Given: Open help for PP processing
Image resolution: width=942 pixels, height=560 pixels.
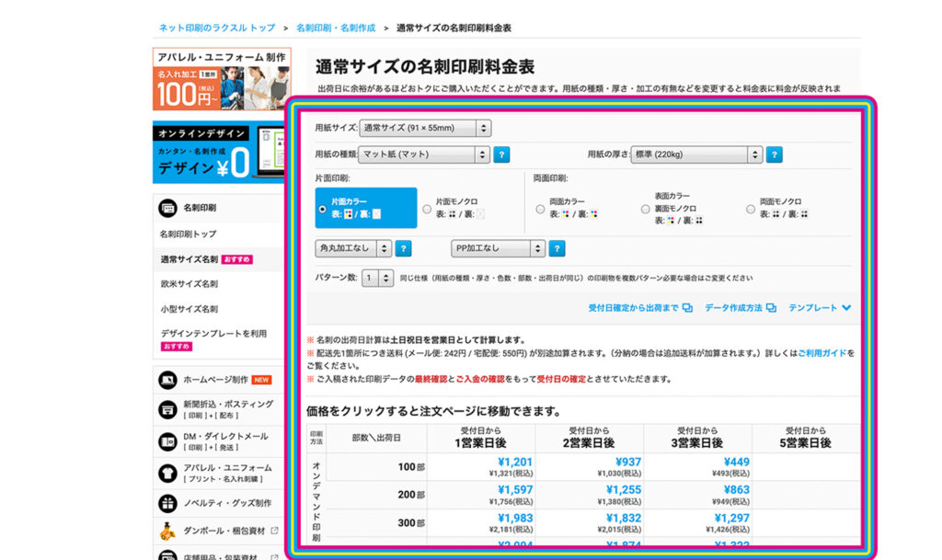Looking at the screenshot, I should 557,248.
